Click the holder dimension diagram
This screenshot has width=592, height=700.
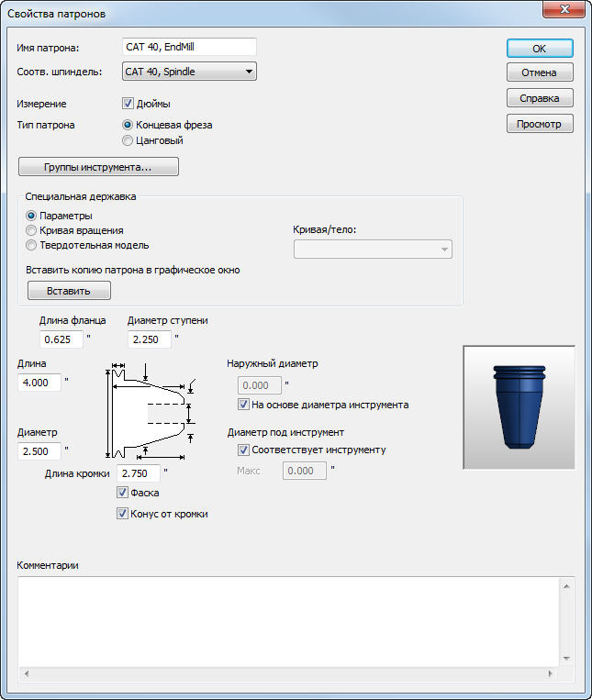[151, 411]
